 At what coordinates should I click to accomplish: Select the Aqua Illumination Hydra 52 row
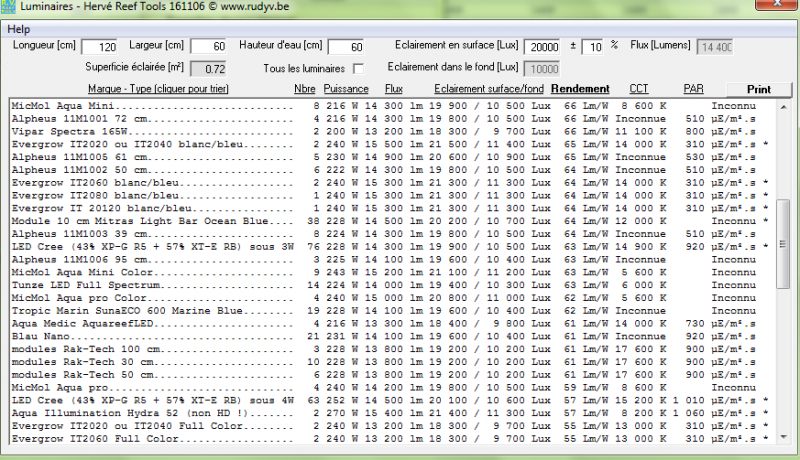coord(391,413)
